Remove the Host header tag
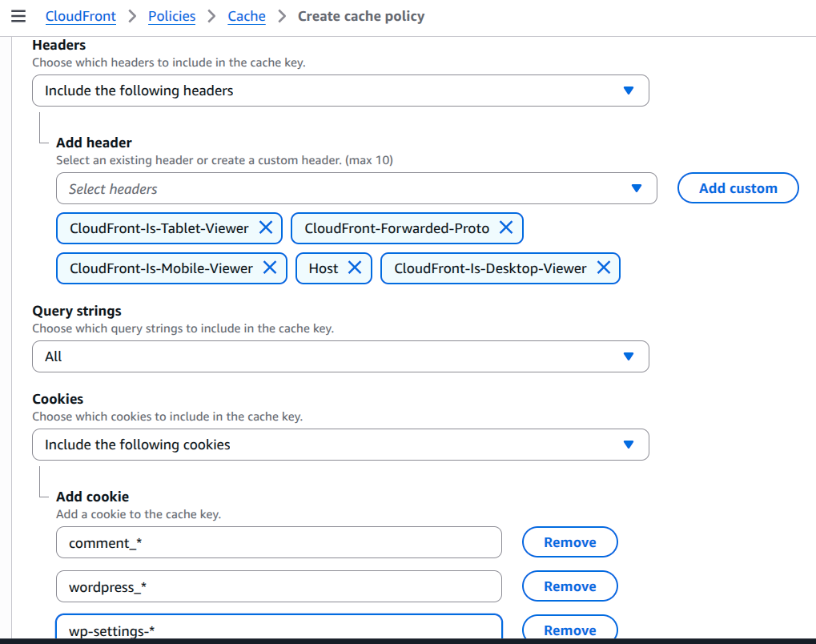 354,268
